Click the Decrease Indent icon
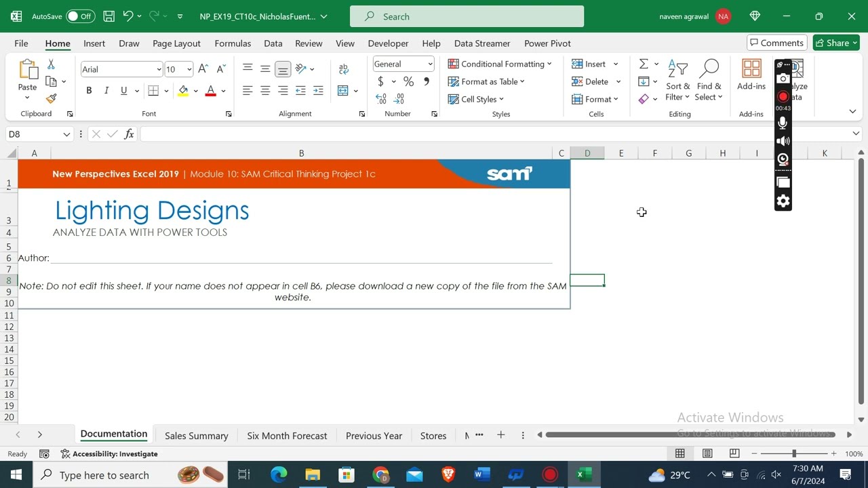The height and width of the screenshot is (488, 868). pyautogui.click(x=300, y=90)
